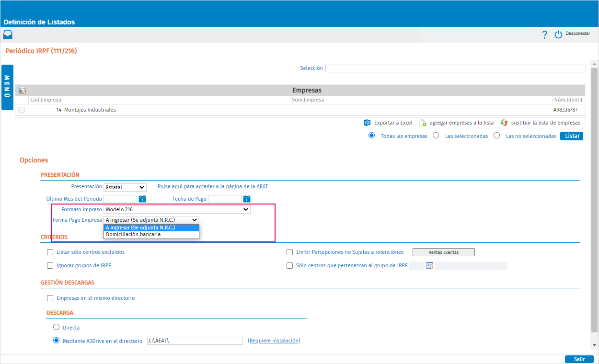Open the vertical MENÚ side tab

click(x=7, y=87)
